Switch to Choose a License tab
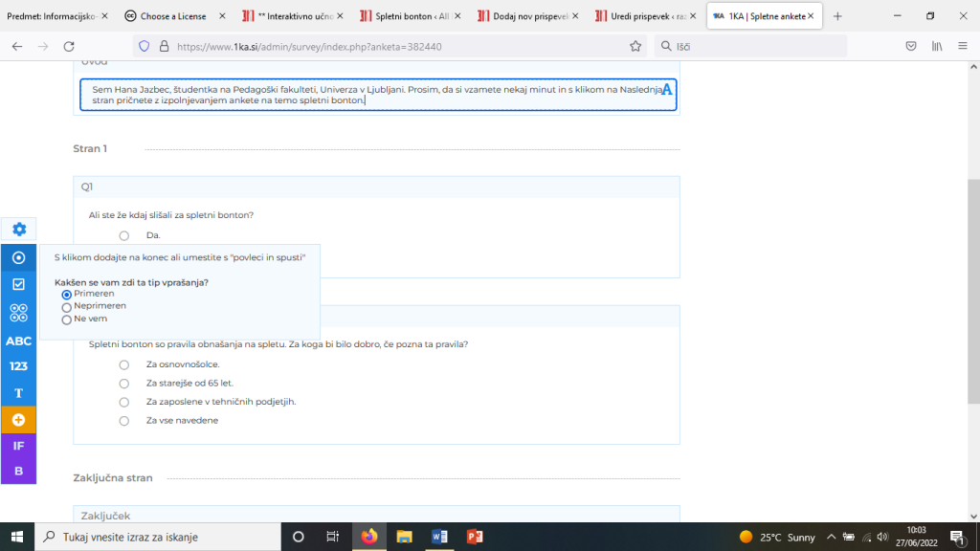 pyautogui.click(x=173, y=16)
